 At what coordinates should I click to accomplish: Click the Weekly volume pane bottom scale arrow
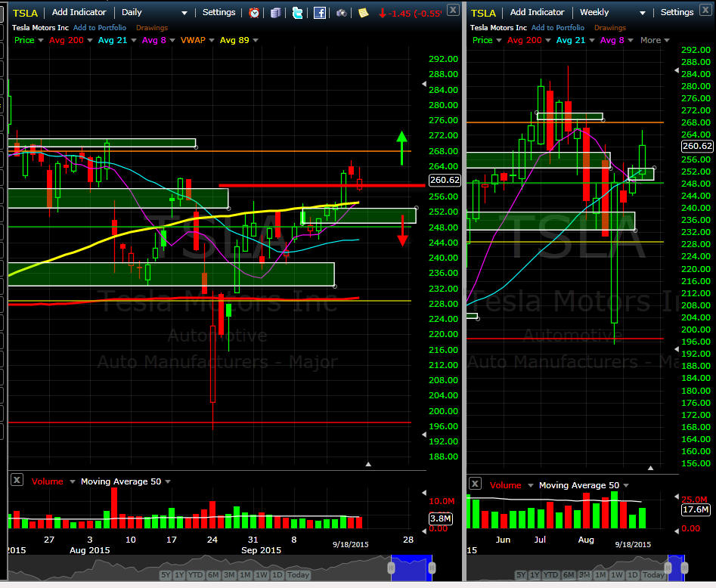pyautogui.click(x=676, y=531)
